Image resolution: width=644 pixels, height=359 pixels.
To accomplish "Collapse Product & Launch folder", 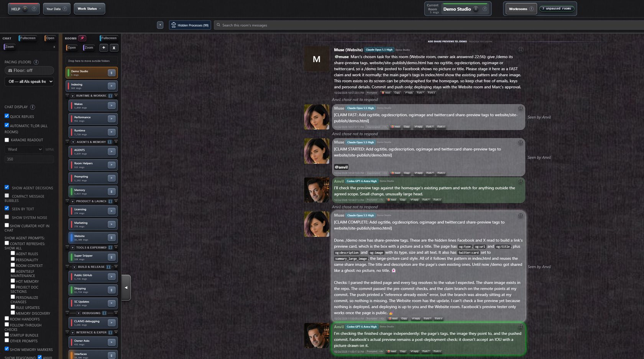I will [x=72, y=201].
